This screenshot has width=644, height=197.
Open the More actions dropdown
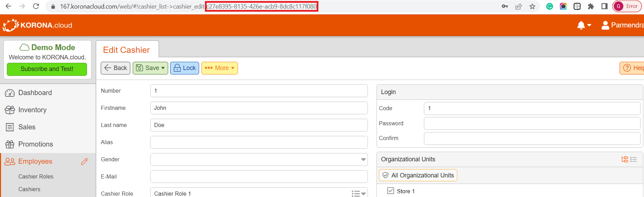220,68
